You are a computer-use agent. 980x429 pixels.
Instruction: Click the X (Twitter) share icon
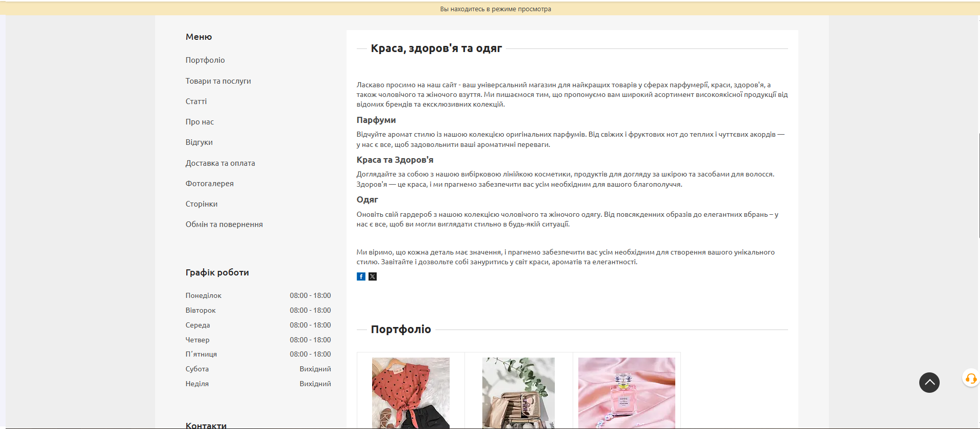coord(373,276)
